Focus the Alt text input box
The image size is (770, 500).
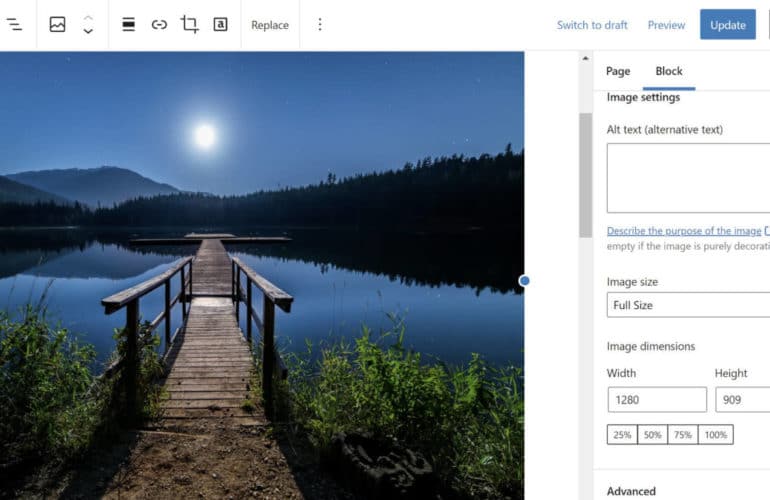pos(688,177)
